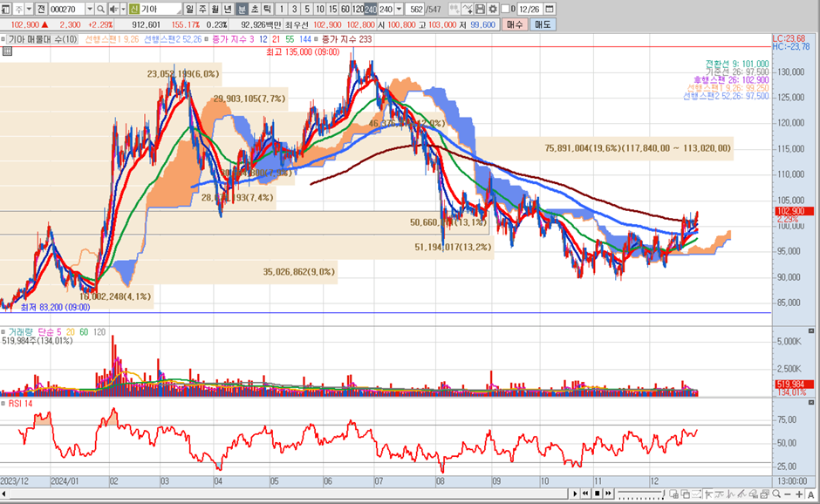Expand the 240 interval dropdown
Image resolution: width=820 pixels, height=504 pixels.
399,9
